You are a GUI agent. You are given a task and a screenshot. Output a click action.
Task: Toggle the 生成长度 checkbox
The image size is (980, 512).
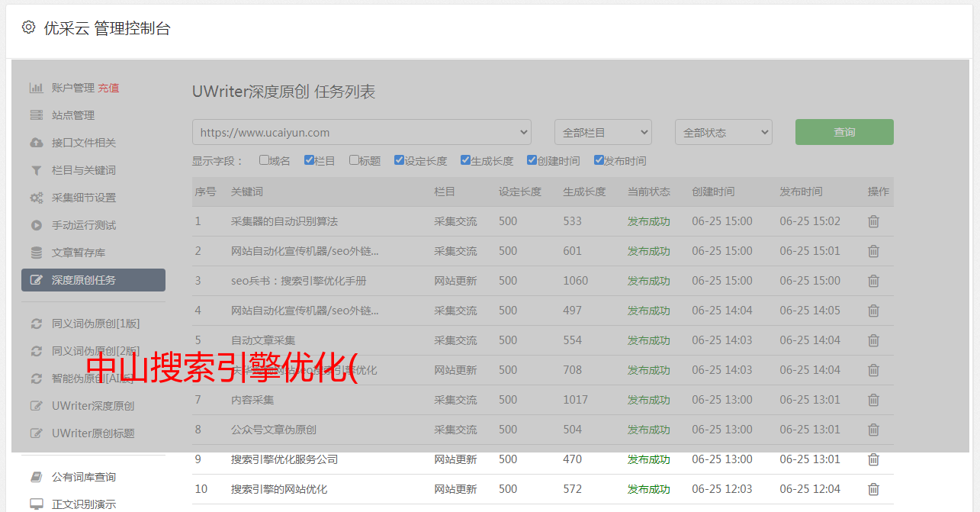[x=465, y=160]
